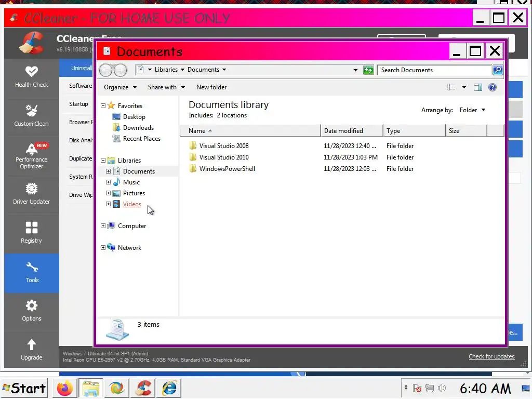
Task: Click the Type column header
Action: [414, 130]
